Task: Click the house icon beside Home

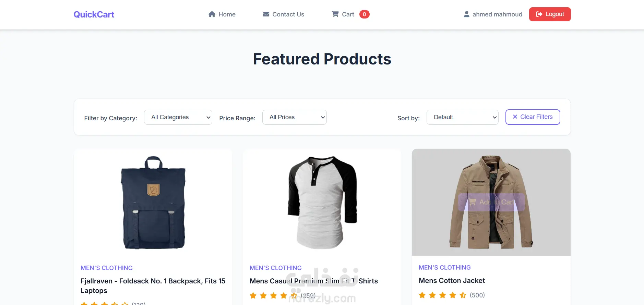Action: [212, 14]
